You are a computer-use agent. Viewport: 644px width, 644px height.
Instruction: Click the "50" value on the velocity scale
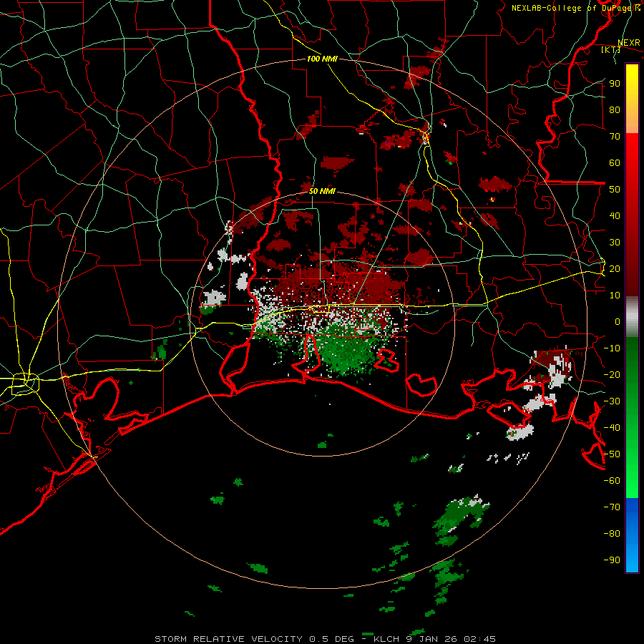tap(615, 190)
